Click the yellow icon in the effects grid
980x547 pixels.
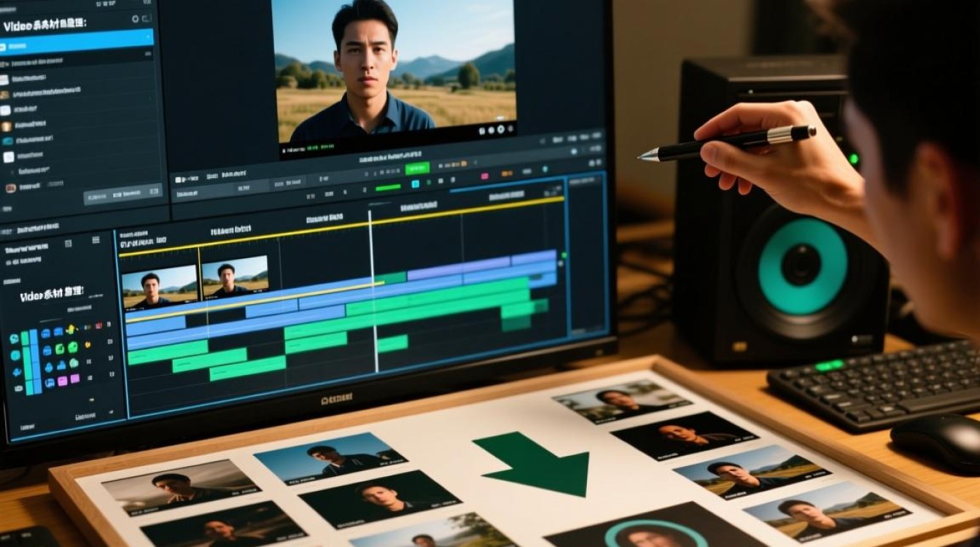coord(71,330)
